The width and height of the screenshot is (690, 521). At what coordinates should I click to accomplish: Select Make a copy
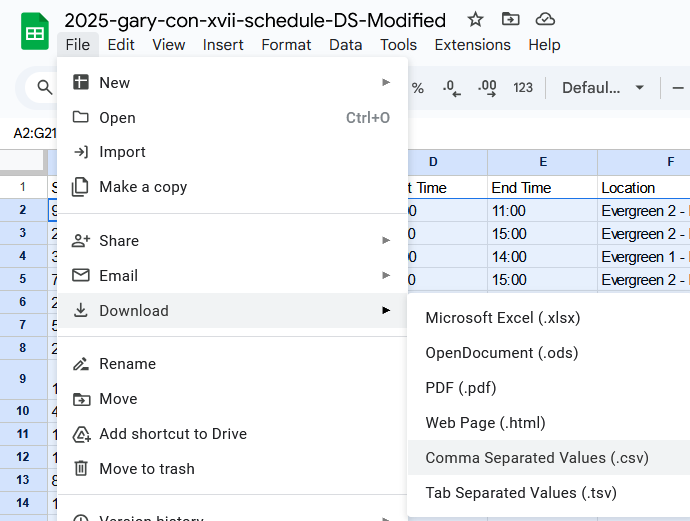232,187
